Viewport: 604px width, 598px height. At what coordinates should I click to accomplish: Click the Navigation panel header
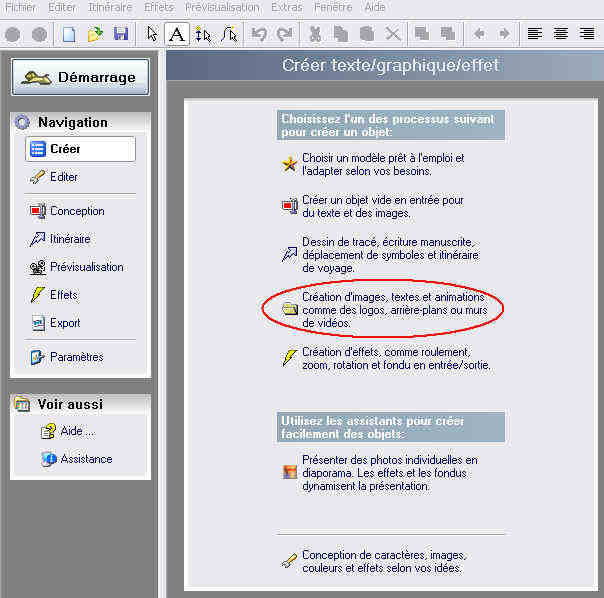pos(81,123)
